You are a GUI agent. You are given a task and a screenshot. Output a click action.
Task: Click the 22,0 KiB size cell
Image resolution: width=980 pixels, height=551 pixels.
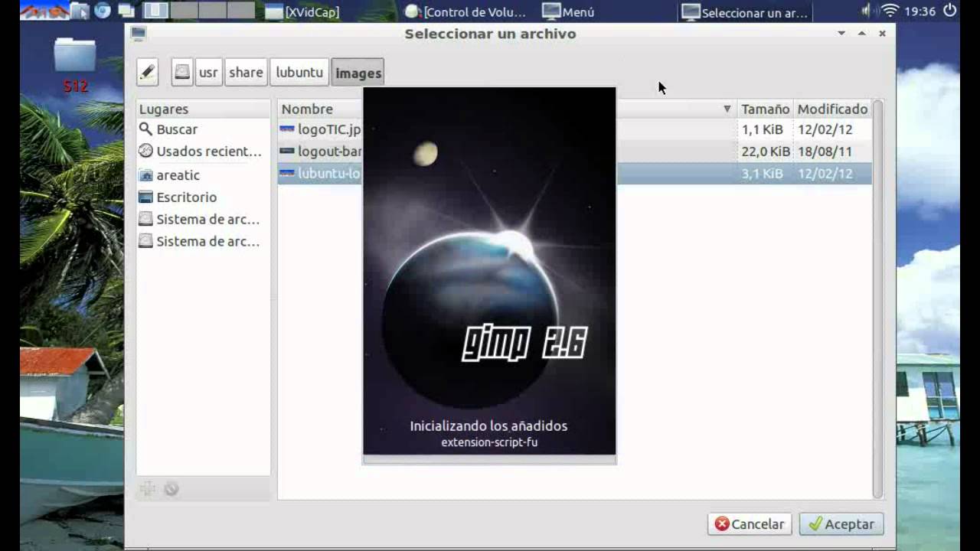point(766,152)
